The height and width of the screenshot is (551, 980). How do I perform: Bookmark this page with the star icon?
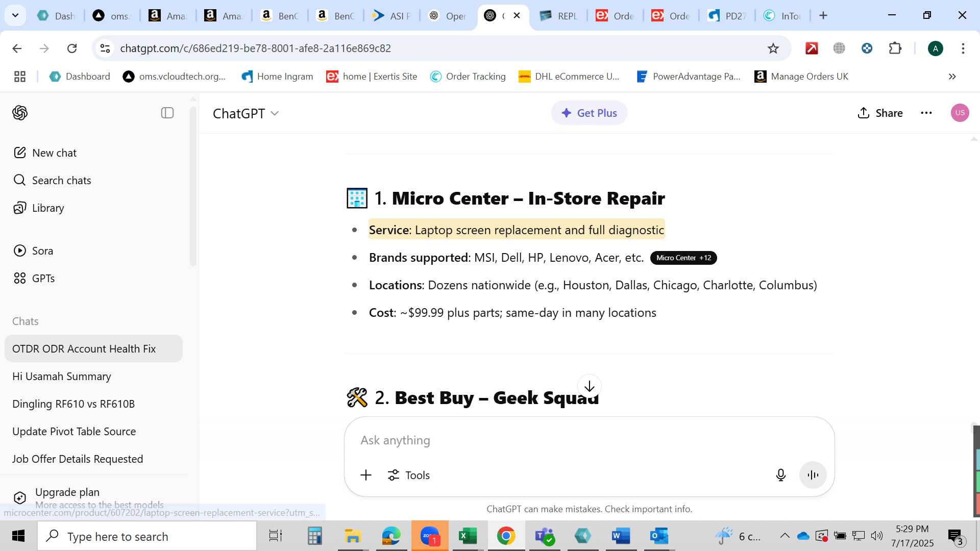pos(773,48)
